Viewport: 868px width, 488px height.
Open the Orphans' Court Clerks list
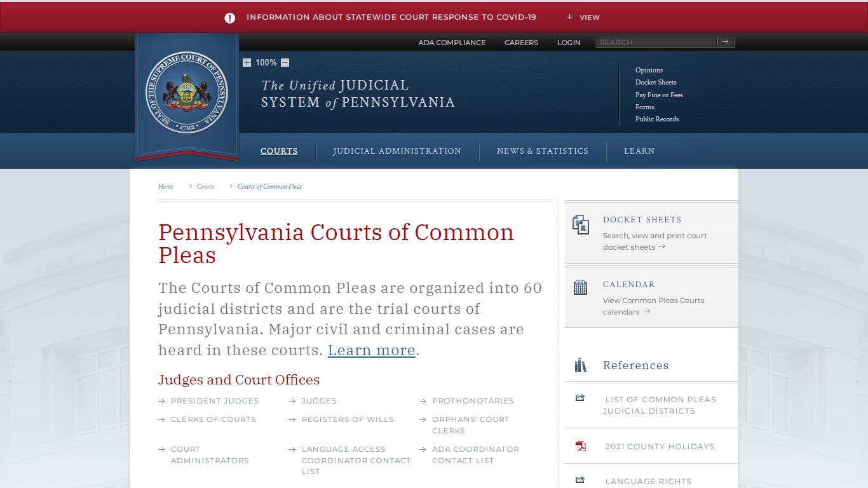tap(471, 425)
